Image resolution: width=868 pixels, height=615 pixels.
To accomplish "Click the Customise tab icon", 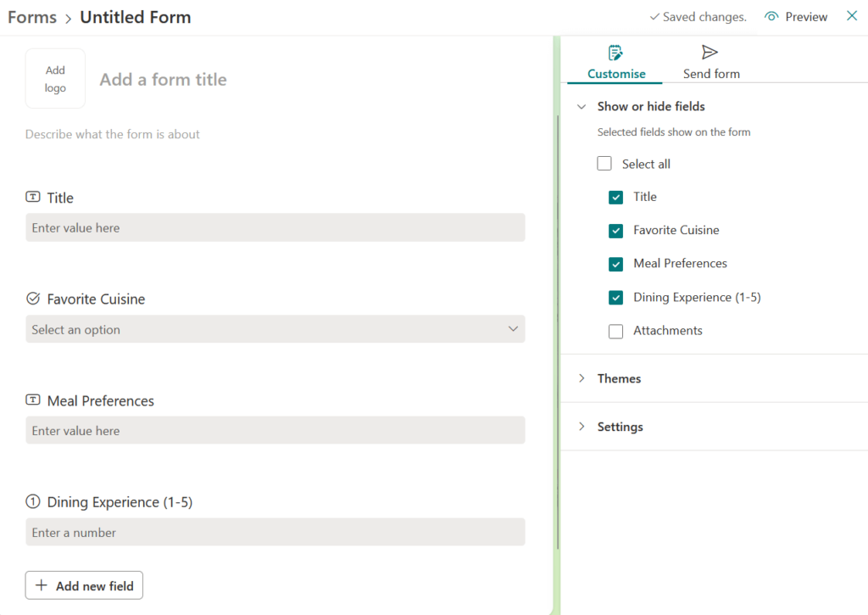I will 615,53.
